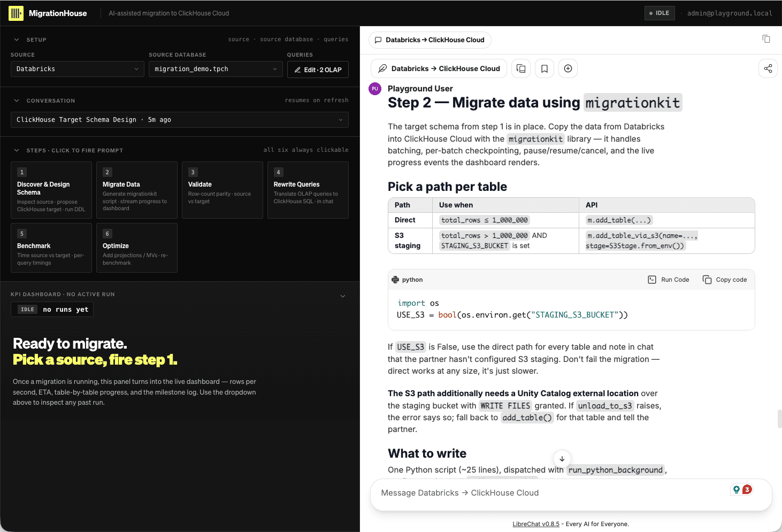Screen dimensions: 782x532
Task: Click the 'Pick a path per table' heading
Action: click(447, 187)
